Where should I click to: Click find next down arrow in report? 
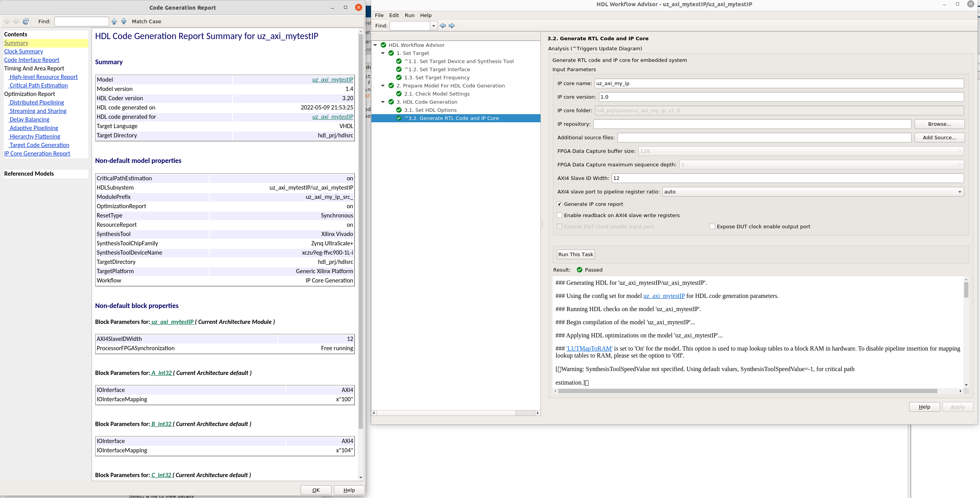[124, 21]
